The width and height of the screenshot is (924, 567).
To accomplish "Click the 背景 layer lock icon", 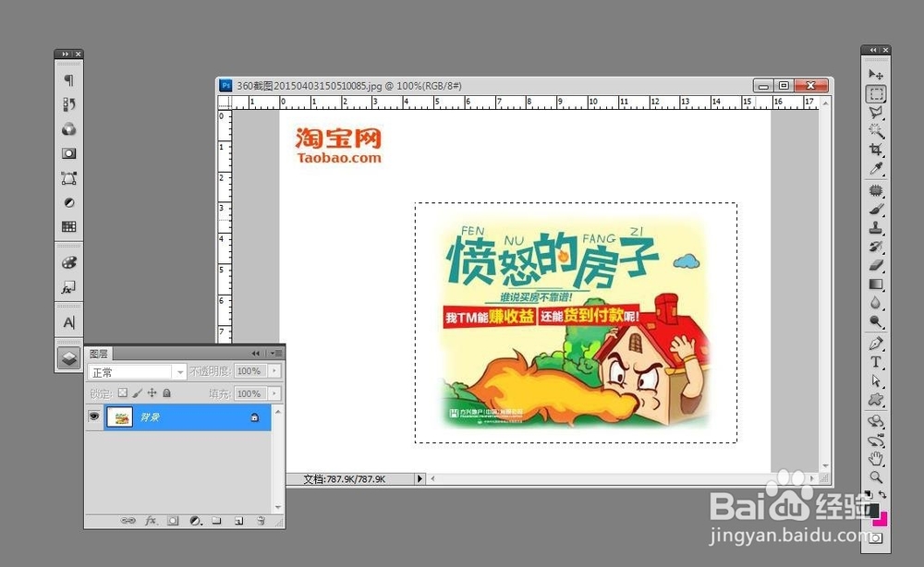I will (x=255, y=417).
